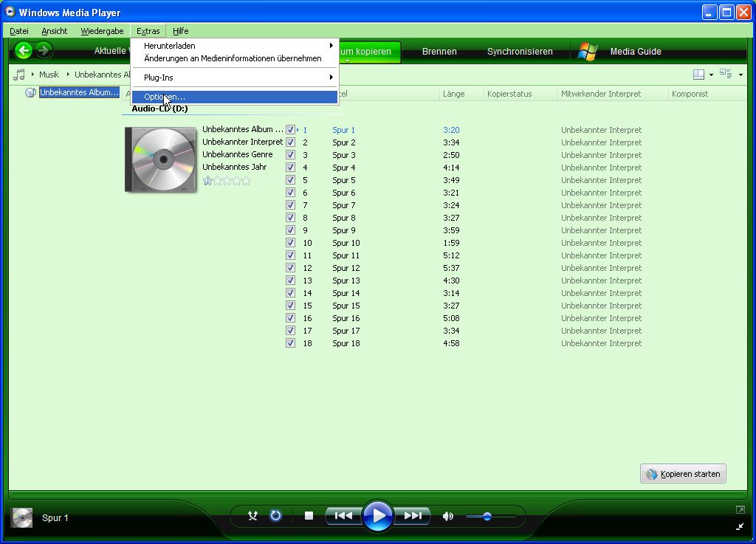Adjust the volume slider
This screenshot has height=544, width=756.
pyautogui.click(x=490, y=517)
